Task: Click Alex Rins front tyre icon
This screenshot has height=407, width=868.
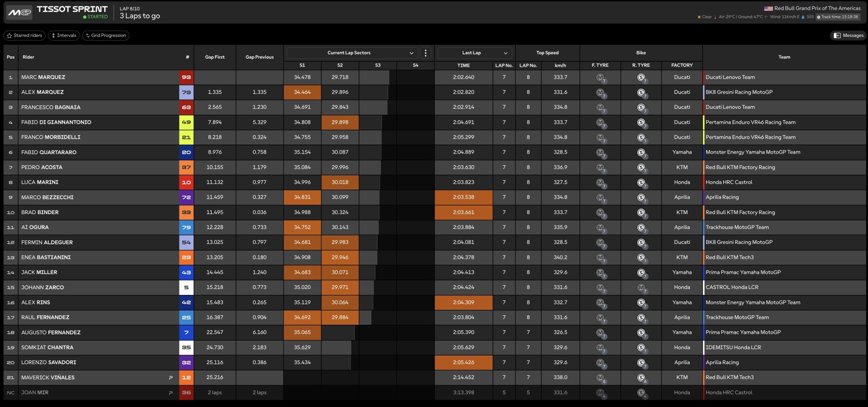Action: pyautogui.click(x=600, y=303)
